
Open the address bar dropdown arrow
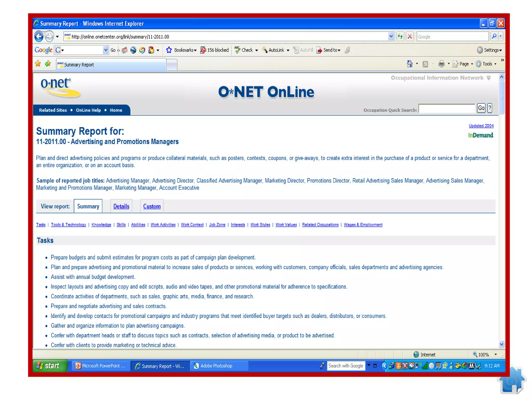point(391,36)
